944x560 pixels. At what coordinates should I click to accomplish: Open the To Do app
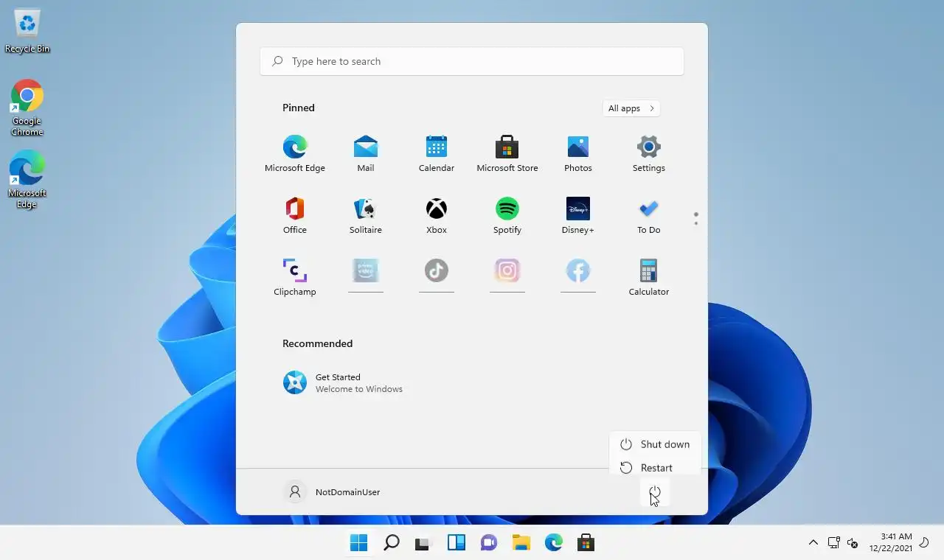(x=649, y=216)
